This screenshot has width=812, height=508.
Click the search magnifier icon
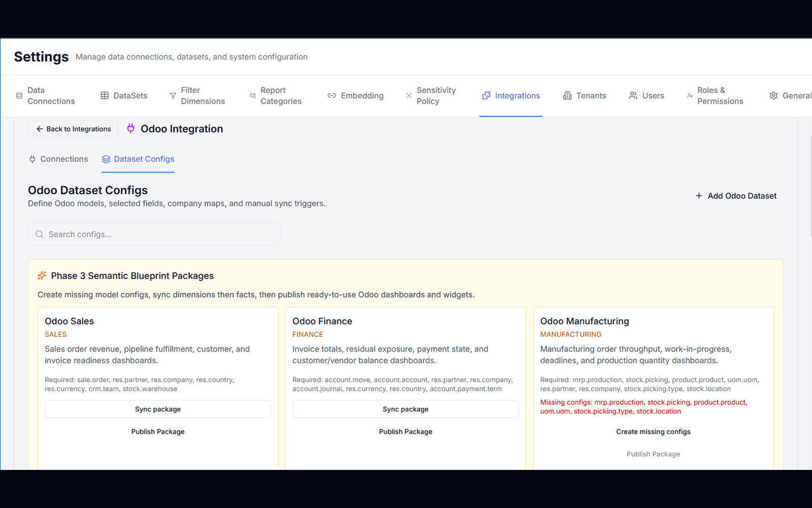[40, 234]
